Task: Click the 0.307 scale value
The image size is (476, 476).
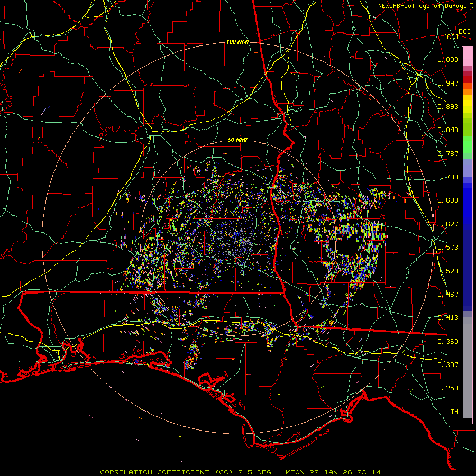Action: [x=448, y=365]
